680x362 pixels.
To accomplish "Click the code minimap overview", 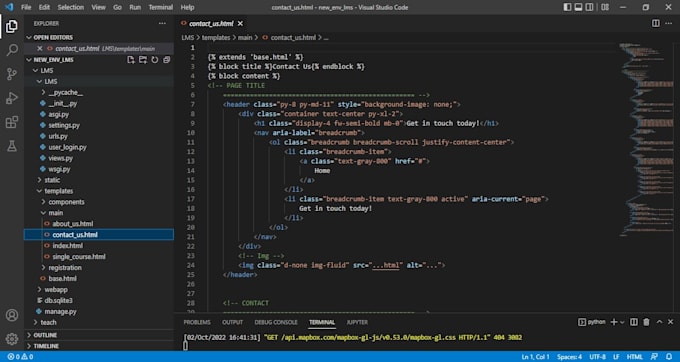I will coord(646,139).
